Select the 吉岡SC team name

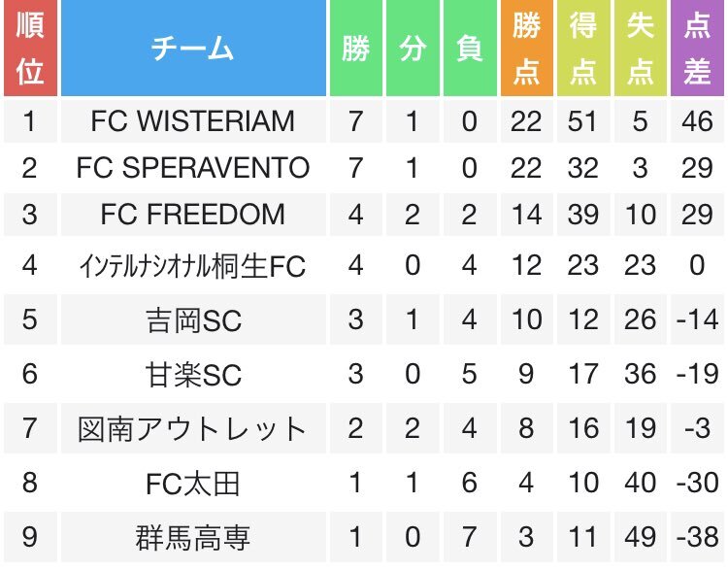pyautogui.click(x=192, y=318)
